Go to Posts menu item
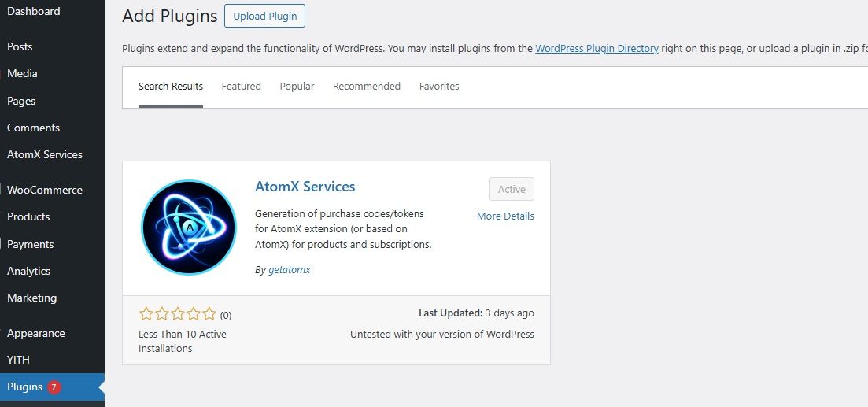This screenshot has height=407, width=868. tap(20, 47)
